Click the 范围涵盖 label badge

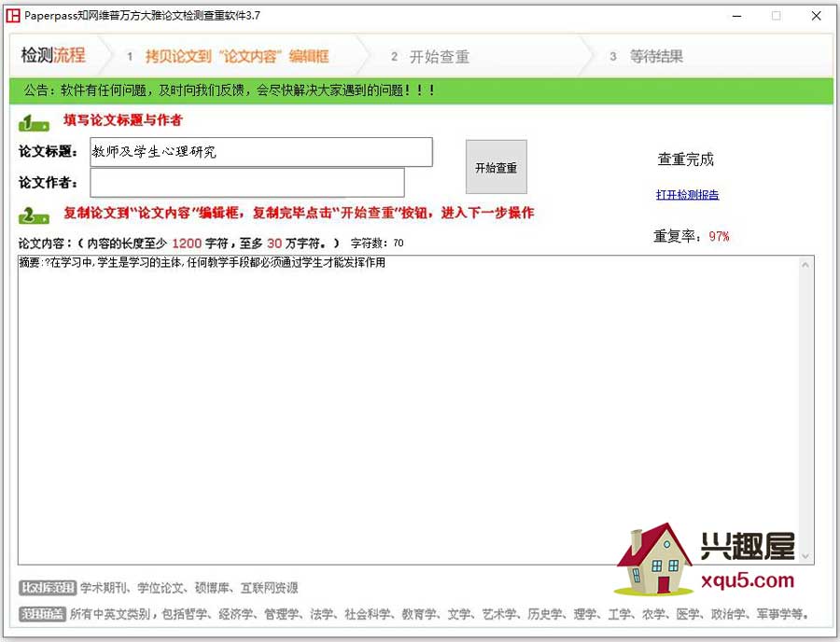(42, 614)
